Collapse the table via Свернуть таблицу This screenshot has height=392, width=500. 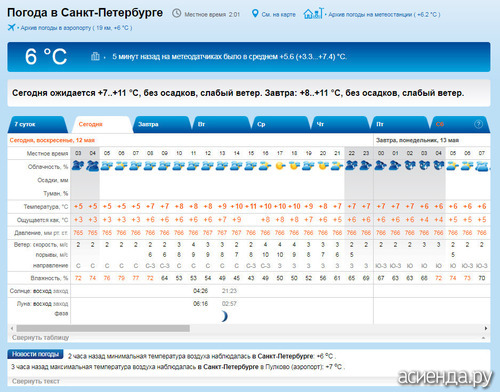(40, 338)
